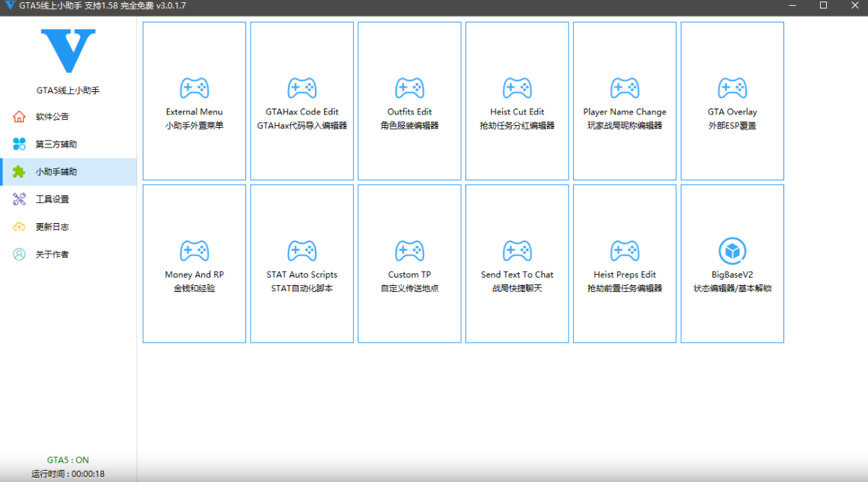This screenshot has height=482, width=868.
Task: Open the External Menu tile
Action: pos(194,101)
